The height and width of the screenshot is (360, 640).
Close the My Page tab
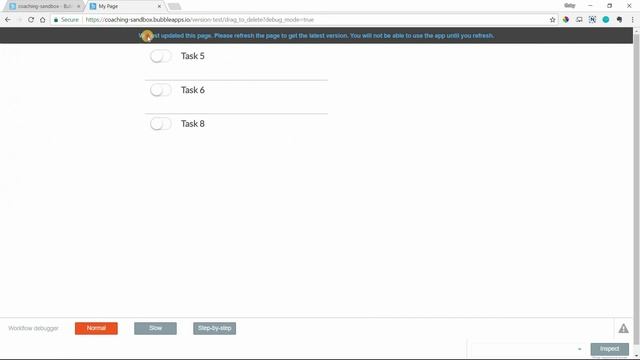(x=159, y=7)
